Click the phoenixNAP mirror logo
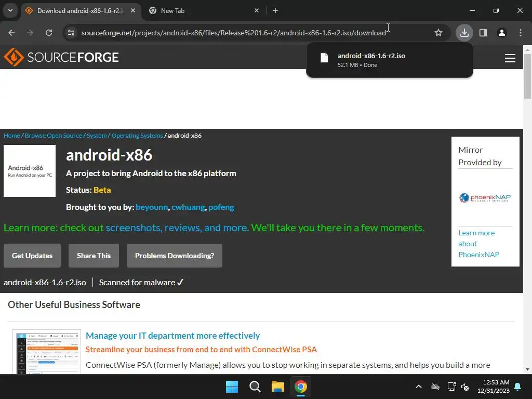Image resolution: width=532 pixels, height=399 pixels. coord(485,197)
